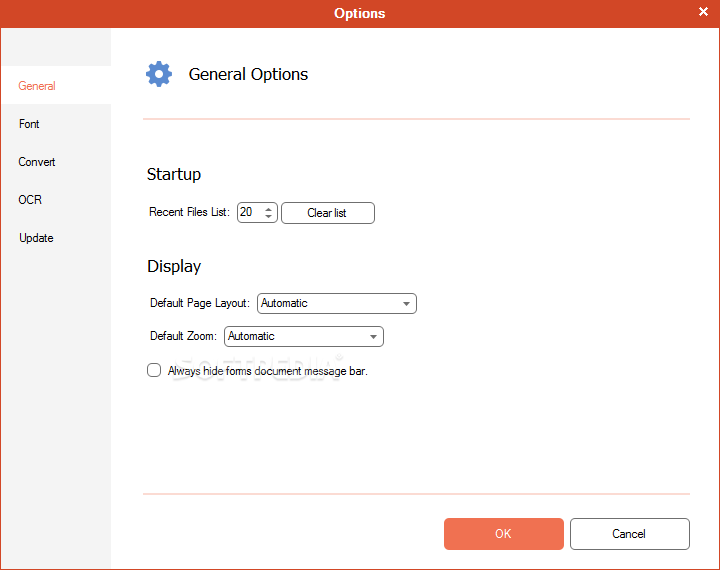Image resolution: width=720 pixels, height=570 pixels.
Task: Select the Update tab in sidebar
Action: pyautogui.click(x=56, y=238)
